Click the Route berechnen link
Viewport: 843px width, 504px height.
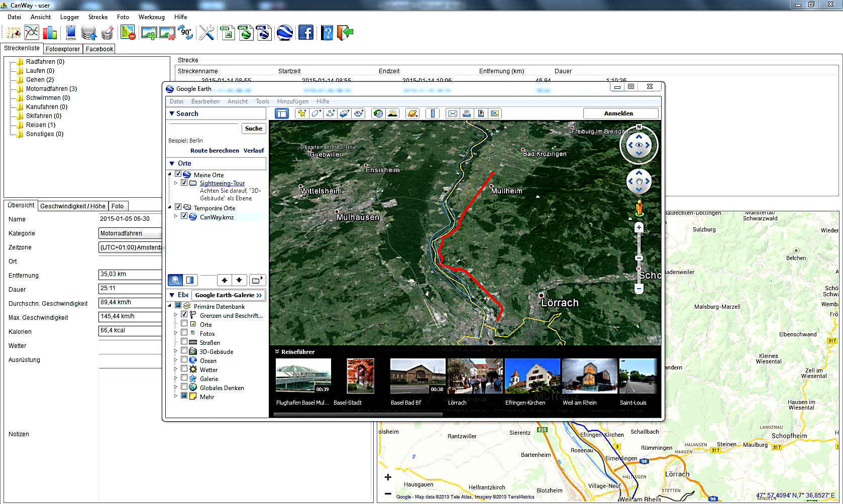click(x=215, y=151)
